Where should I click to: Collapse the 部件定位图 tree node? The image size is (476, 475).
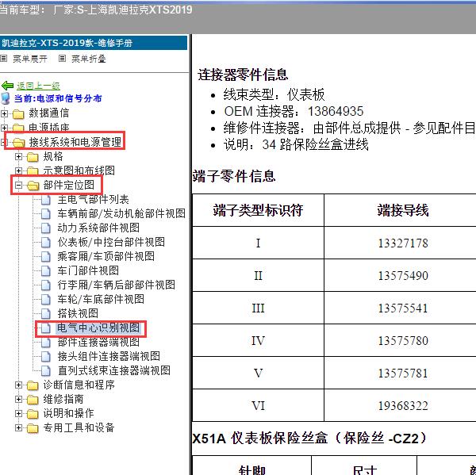click(18, 185)
